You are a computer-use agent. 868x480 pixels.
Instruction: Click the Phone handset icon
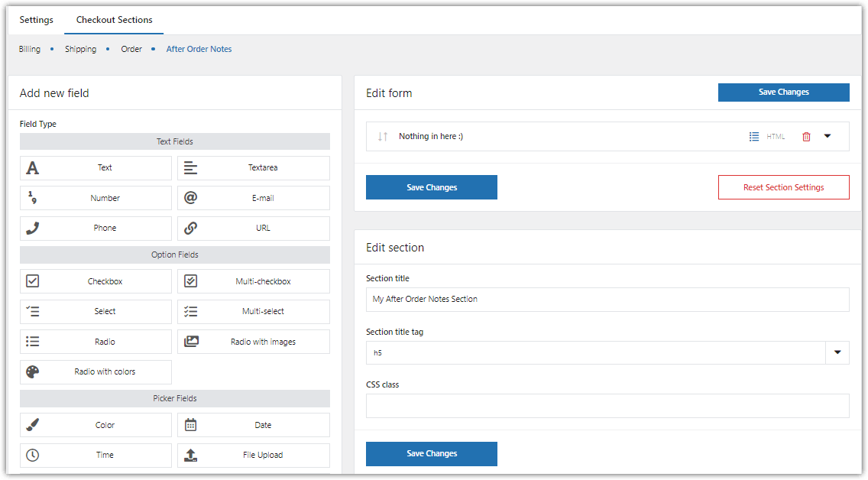33,228
